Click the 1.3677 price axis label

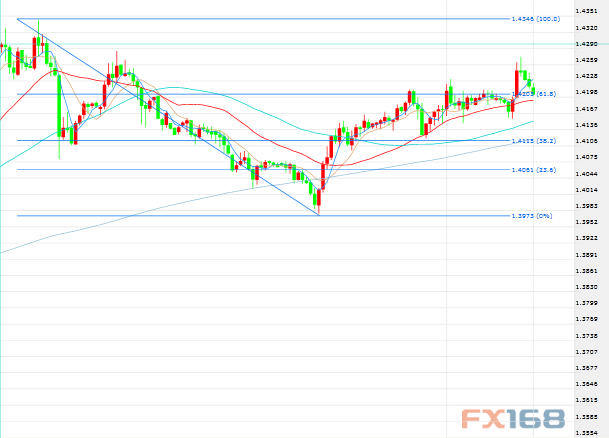[x=586, y=368]
